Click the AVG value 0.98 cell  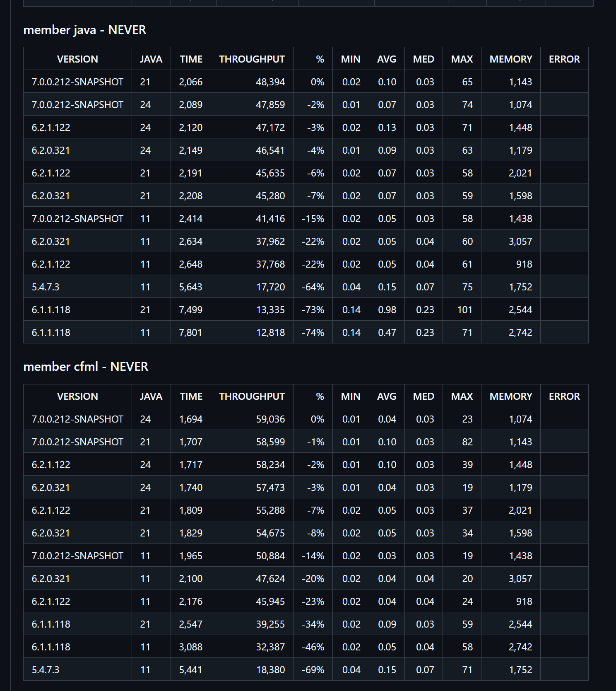click(387, 309)
